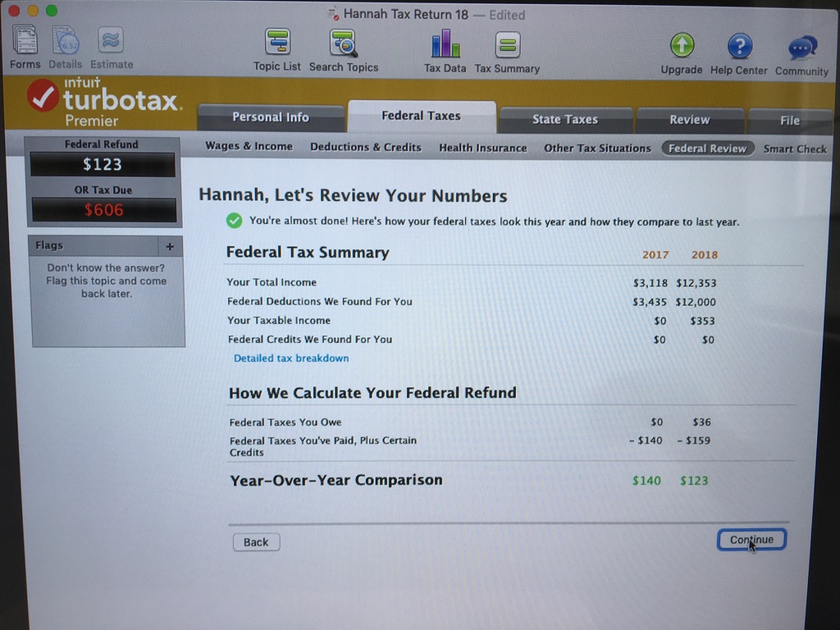Screen dimensions: 840x630
Task: Click the green Upgrade arrow icon
Action: point(682,46)
